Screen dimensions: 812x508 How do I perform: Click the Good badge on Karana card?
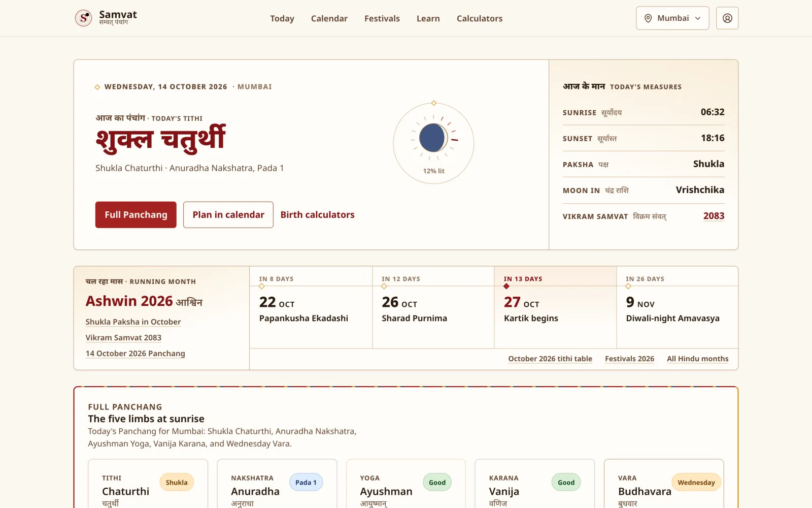coord(566,483)
